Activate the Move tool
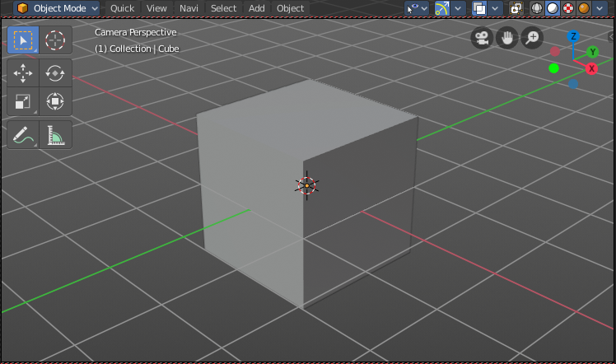 [x=23, y=73]
